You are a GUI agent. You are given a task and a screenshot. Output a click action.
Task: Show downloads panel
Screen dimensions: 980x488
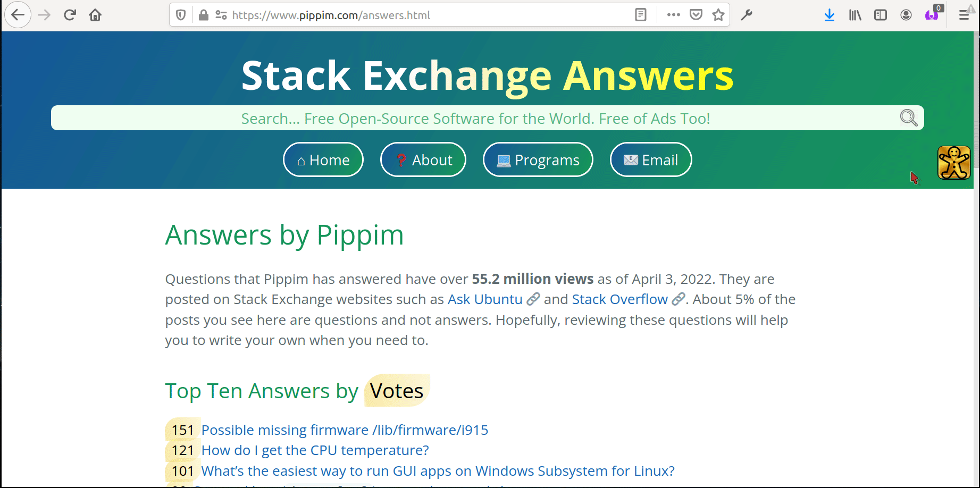830,15
